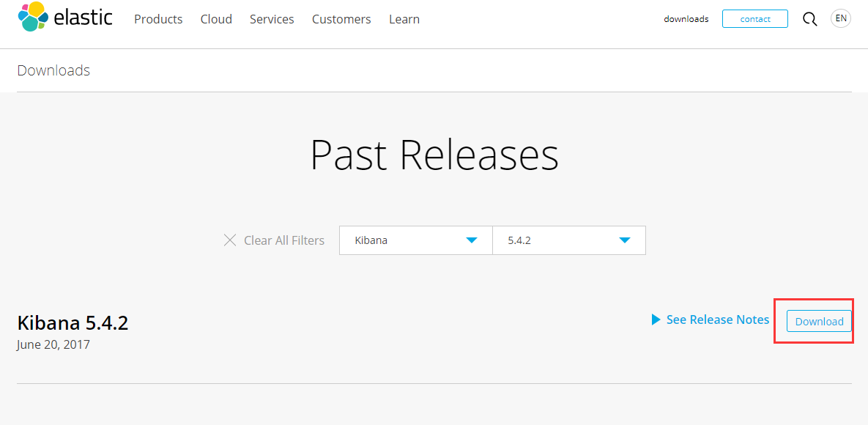
Task: Open the Products menu
Action: [158, 19]
